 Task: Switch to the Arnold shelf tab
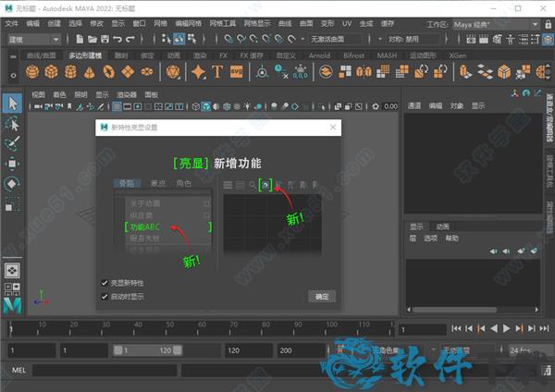pos(319,55)
